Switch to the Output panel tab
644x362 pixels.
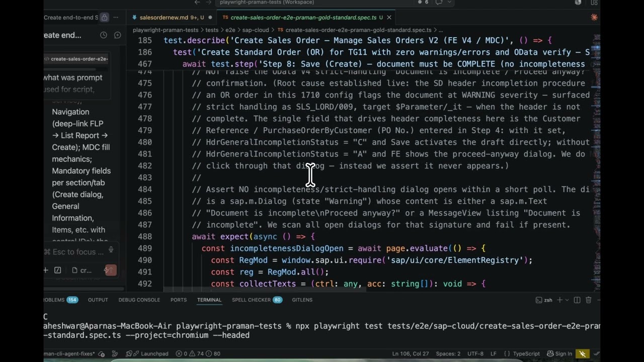tap(98, 300)
